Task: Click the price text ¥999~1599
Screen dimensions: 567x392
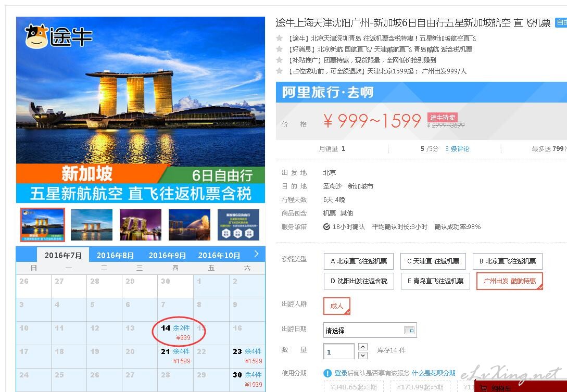Action: coord(372,121)
